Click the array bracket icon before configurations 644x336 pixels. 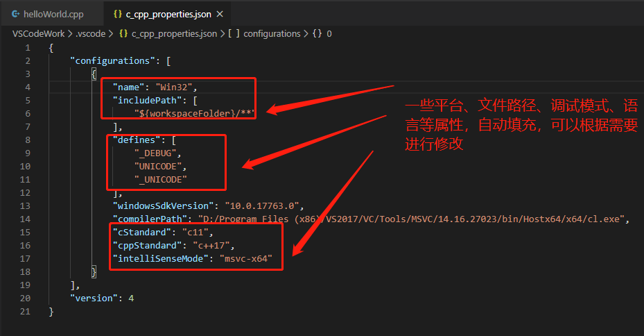pos(234,33)
